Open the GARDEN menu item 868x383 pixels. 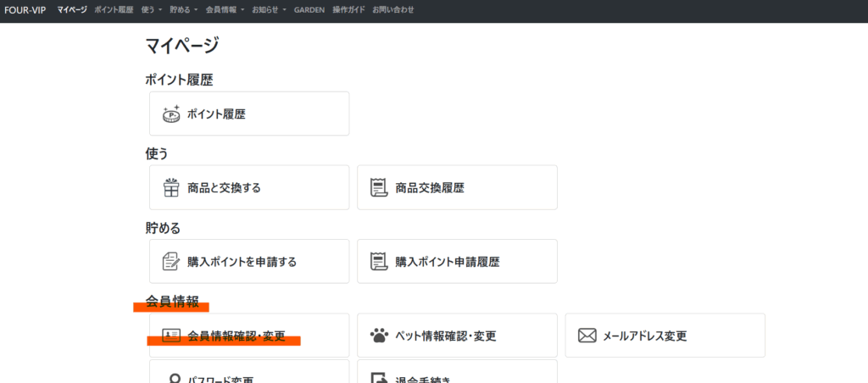coord(310,10)
